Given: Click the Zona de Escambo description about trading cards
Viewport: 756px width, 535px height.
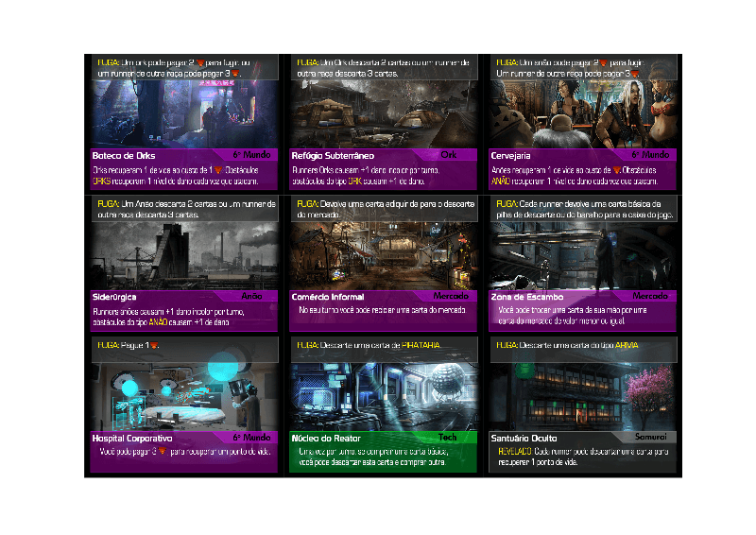Looking at the screenshot, I should (x=573, y=316).
